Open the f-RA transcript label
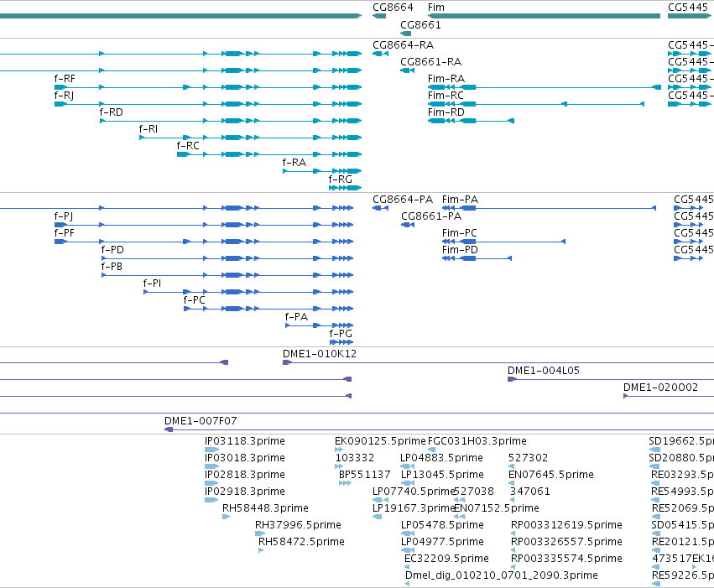 tap(294, 163)
